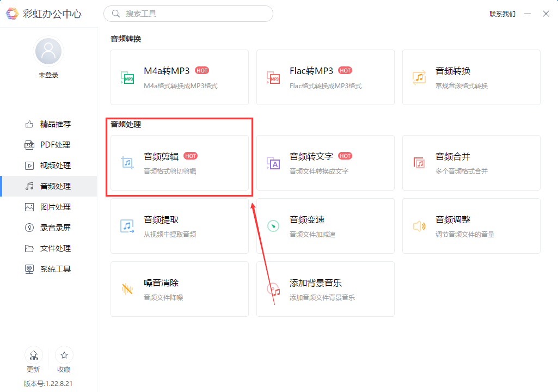This screenshot has width=558, height=392.
Task: Select the M4a转MP3 converter
Action: pyautogui.click(x=179, y=77)
